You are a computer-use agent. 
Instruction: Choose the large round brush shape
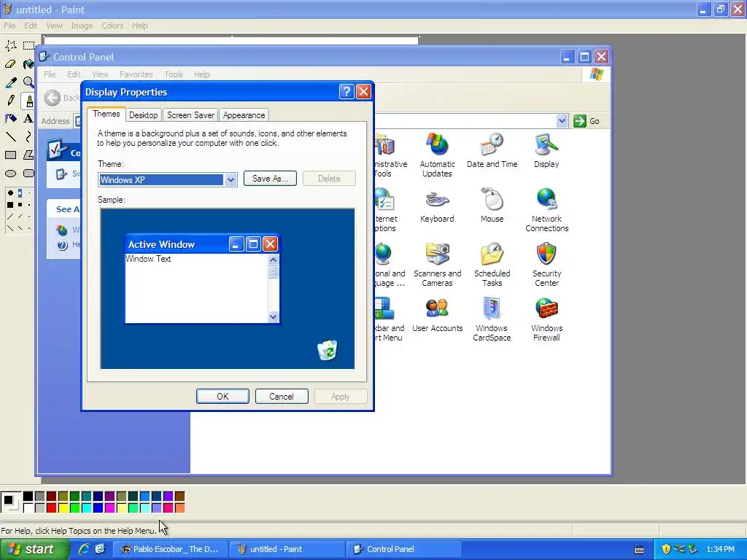[10, 193]
